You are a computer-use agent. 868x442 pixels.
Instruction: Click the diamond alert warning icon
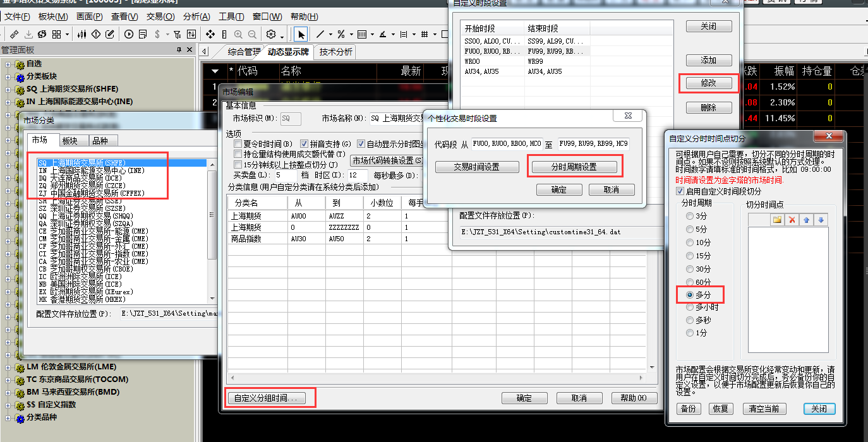click(96, 34)
